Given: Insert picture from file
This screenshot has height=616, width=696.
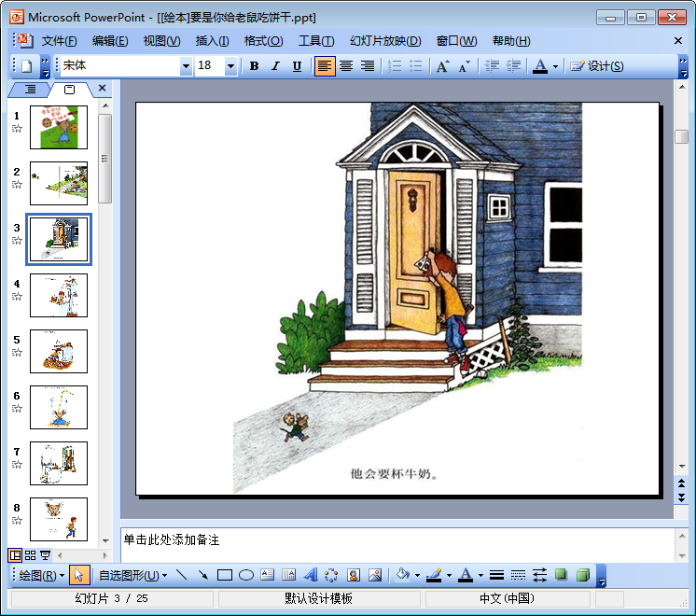Looking at the screenshot, I should click(x=375, y=575).
